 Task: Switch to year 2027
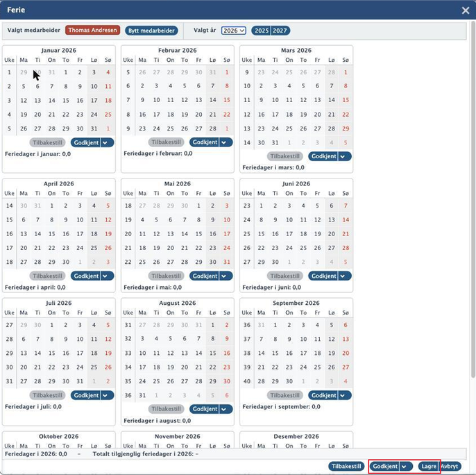tap(280, 31)
